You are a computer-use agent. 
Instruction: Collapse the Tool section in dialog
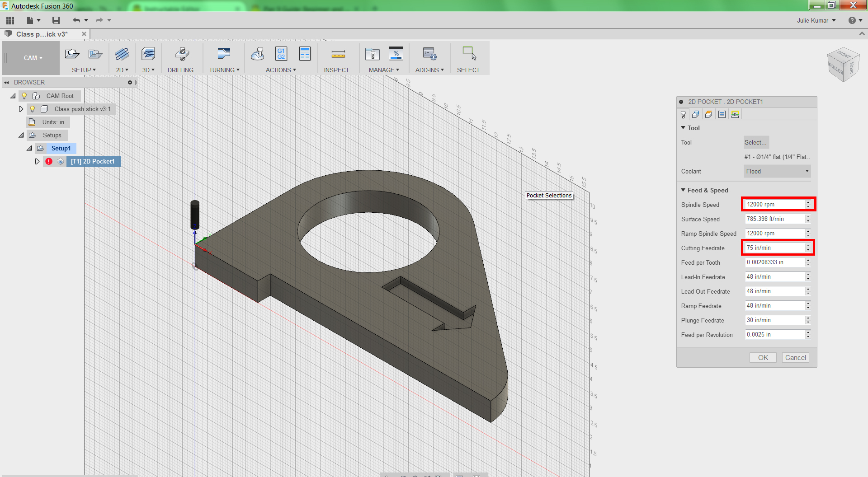pyautogui.click(x=683, y=128)
